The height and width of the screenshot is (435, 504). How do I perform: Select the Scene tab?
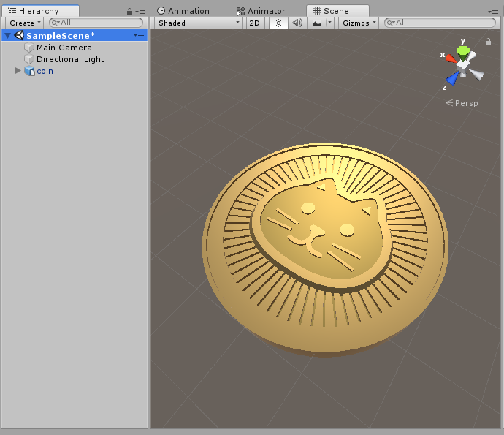point(337,11)
